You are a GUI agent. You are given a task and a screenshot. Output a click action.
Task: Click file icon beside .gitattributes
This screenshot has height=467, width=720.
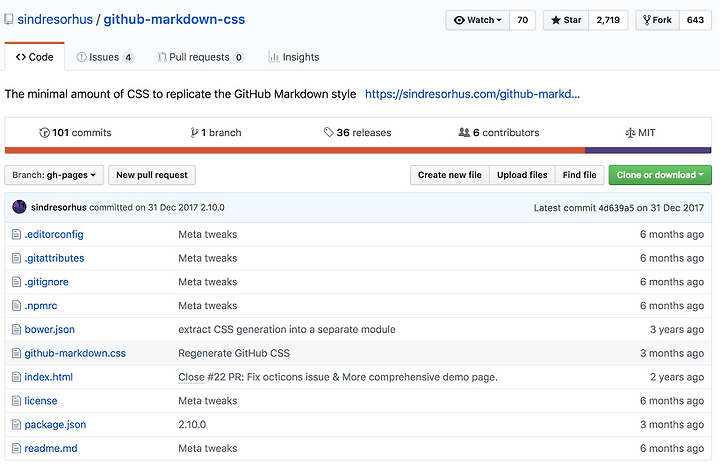[17, 259]
